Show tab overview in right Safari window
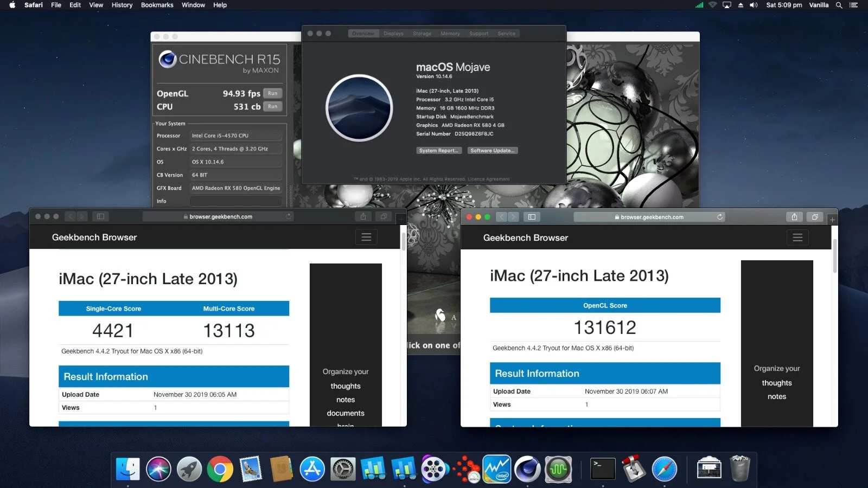868x488 pixels. (815, 217)
